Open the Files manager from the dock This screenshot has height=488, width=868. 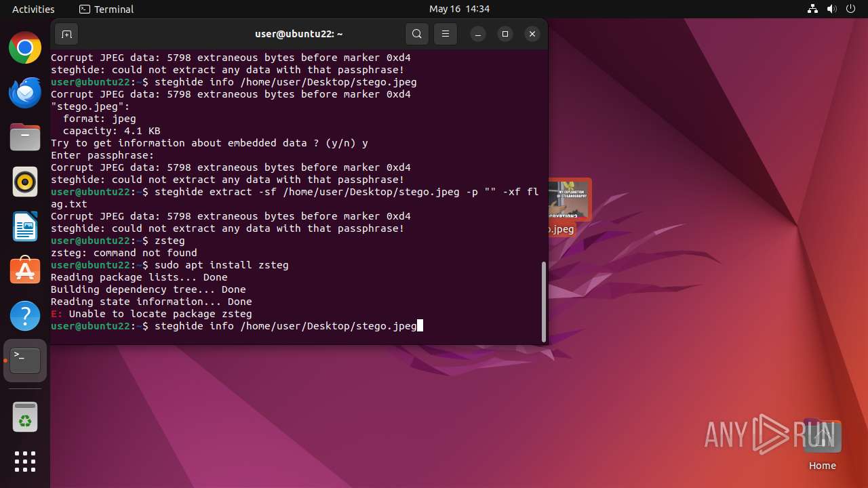click(25, 138)
